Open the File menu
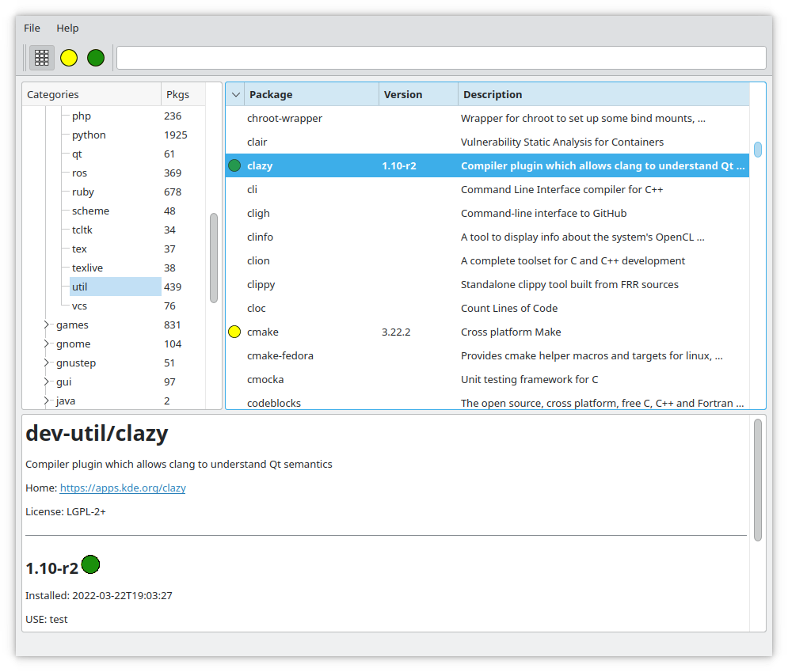The image size is (788, 672). [32, 28]
